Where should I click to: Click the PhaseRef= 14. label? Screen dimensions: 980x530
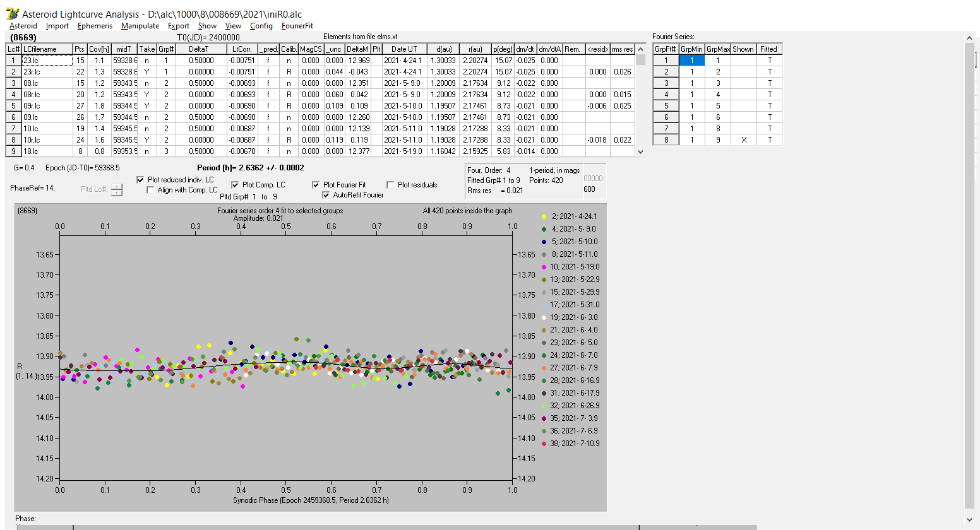[x=32, y=188]
